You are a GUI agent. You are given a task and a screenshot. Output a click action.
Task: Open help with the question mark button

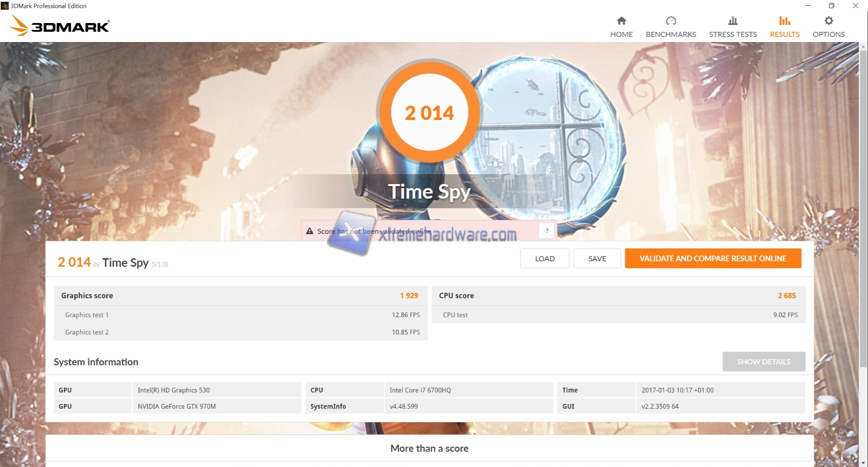[x=546, y=231]
